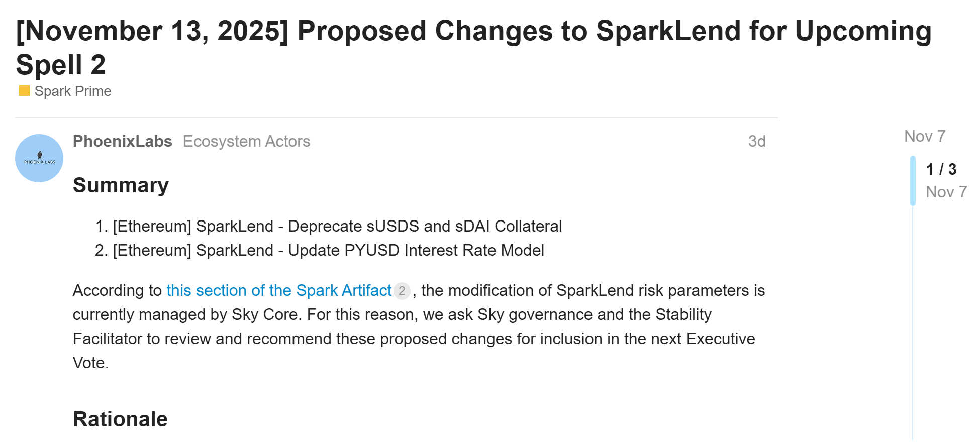Jump to first post via top Nov 7 date
The width and height of the screenshot is (980, 442).
[924, 136]
